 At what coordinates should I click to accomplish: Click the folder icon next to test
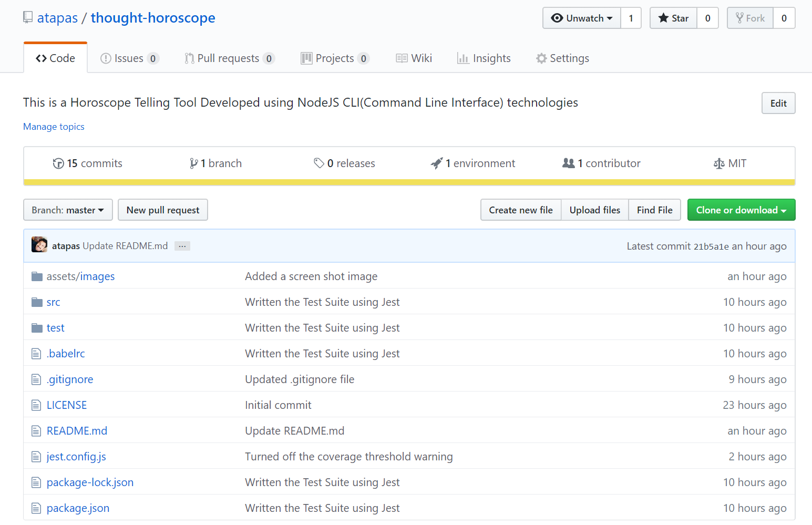click(37, 328)
